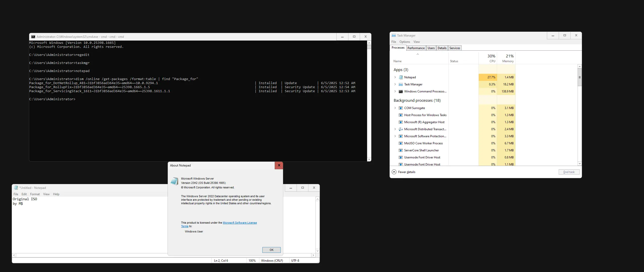Click the Notepad app icon in Task Manager list
This screenshot has width=644, height=272.
(x=401, y=77)
